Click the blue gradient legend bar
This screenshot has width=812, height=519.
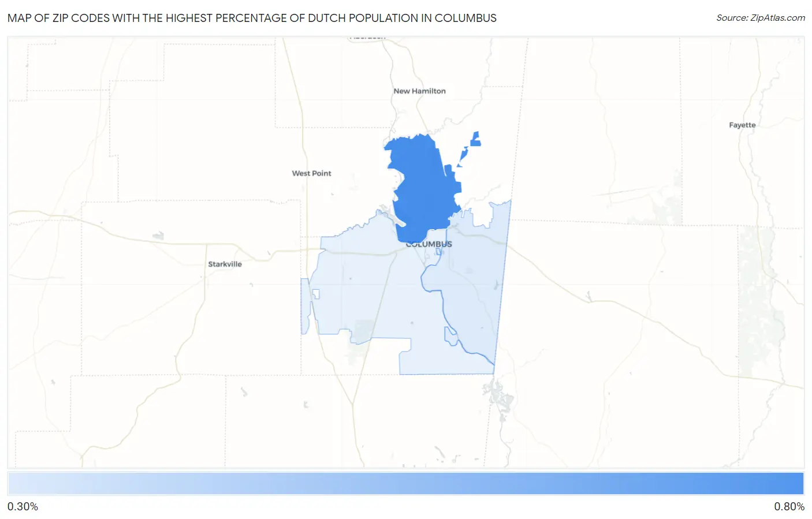click(x=406, y=484)
